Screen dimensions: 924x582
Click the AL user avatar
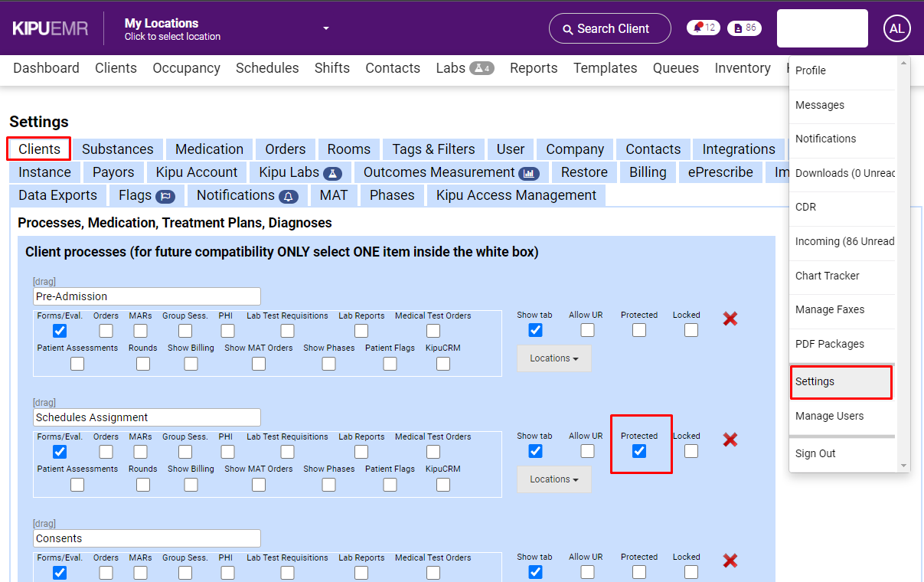tap(897, 29)
